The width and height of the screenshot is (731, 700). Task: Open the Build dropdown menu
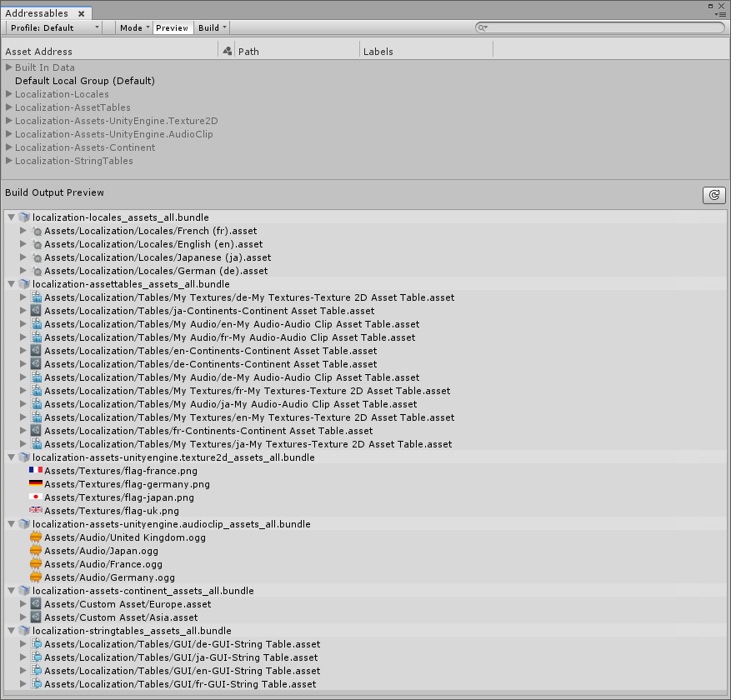[x=211, y=27]
